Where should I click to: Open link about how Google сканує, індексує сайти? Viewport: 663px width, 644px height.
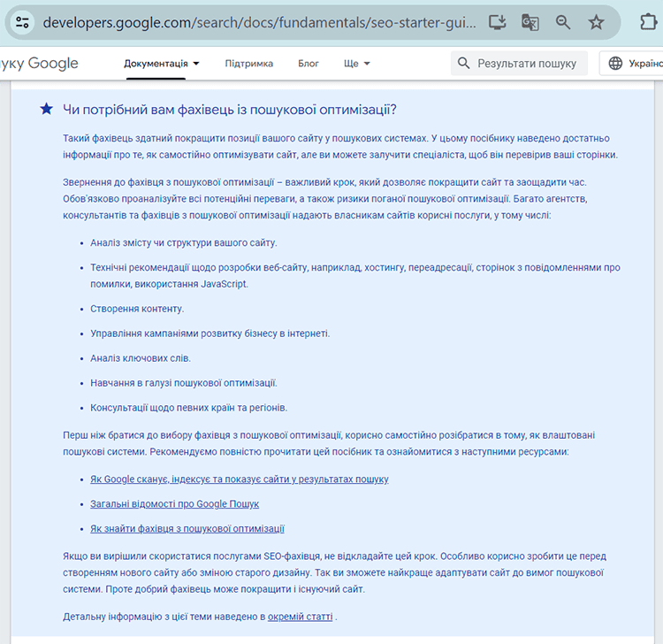click(240, 479)
